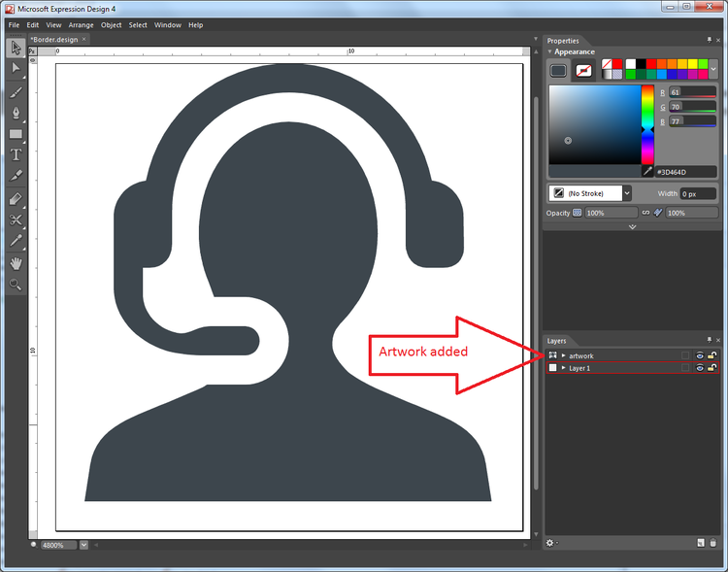Screen dimensions: 728x572
Task: Switch to the Border.design document tab
Action: pyautogui.click(x=56, y=40)
